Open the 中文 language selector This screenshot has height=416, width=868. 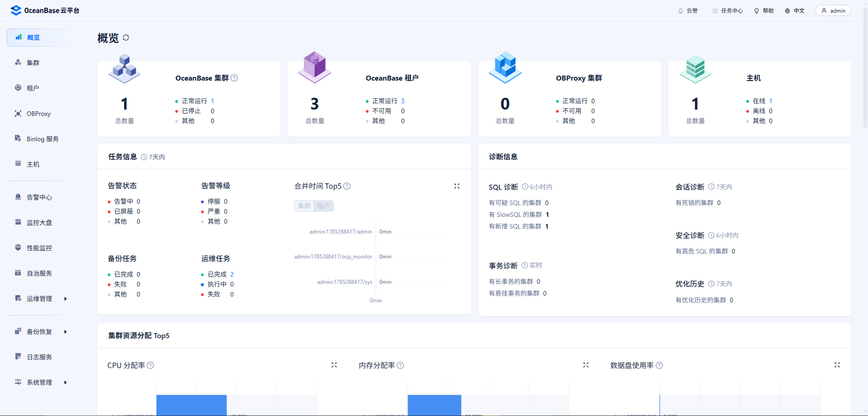point(795,11)
